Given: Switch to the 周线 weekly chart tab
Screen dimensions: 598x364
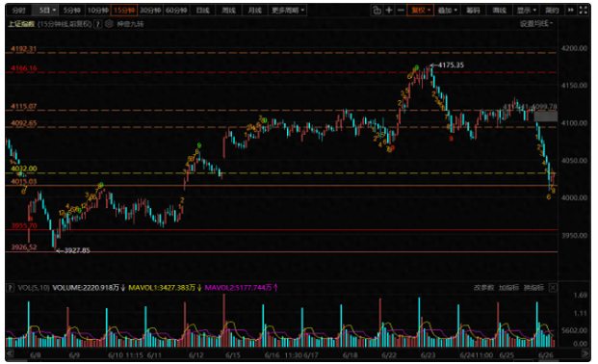Looking at the screenshot, I should (x=228, y=11).
